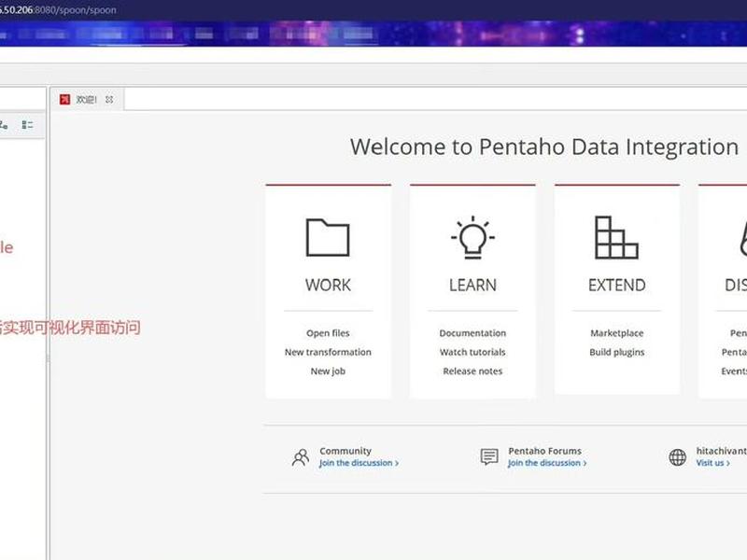Close the welcome tab with its X
Image resolution: width=747 pixels, height=560 pixels.
pos(109,100)
